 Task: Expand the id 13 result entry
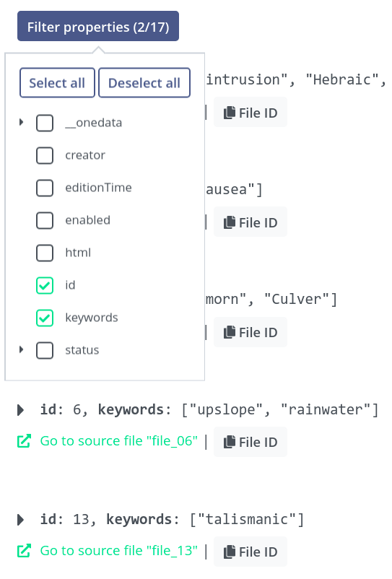click(21, 520)
